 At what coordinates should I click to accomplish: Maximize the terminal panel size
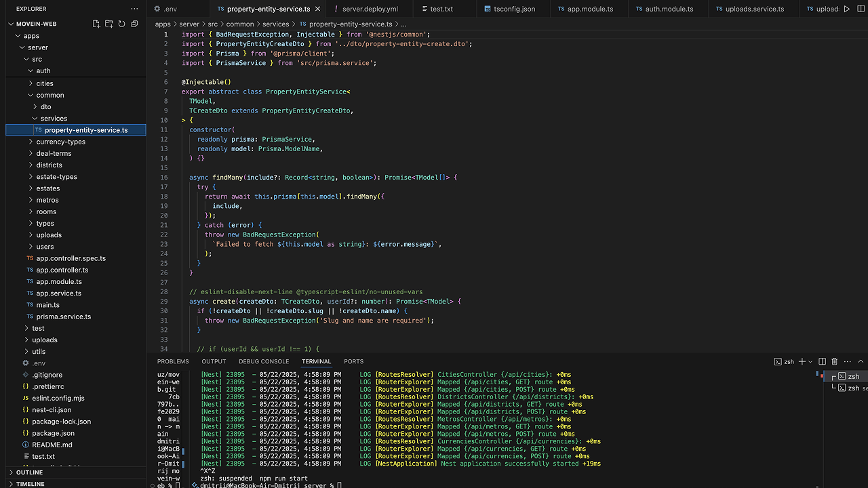[x=860, y=361]
